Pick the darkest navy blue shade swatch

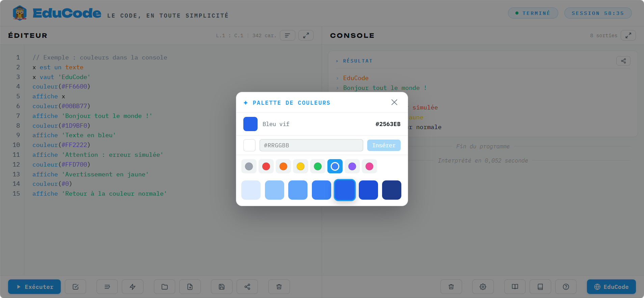point(392,190)
